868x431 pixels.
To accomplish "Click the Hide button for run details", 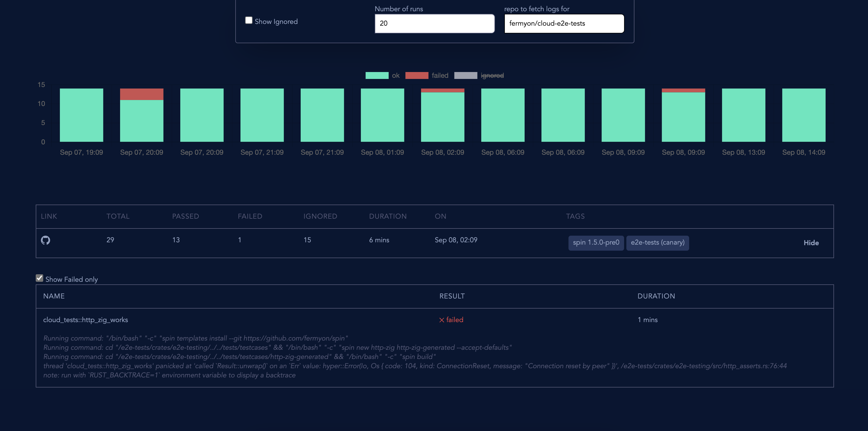I will click(x=811, y=243).
